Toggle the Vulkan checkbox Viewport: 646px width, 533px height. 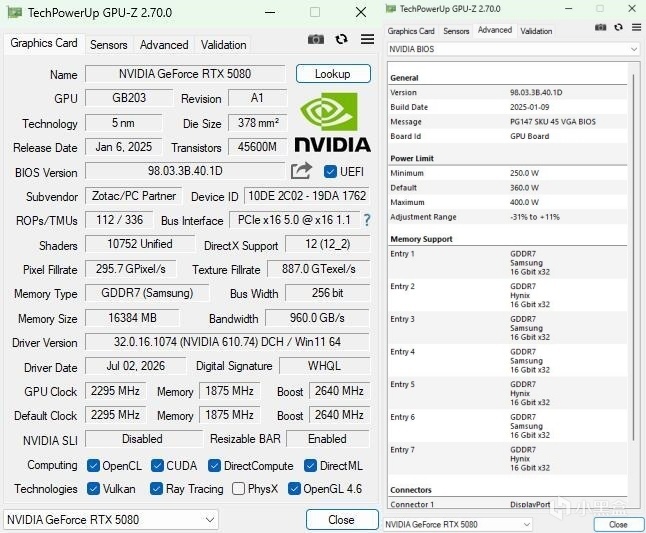[x=93, y=489]
